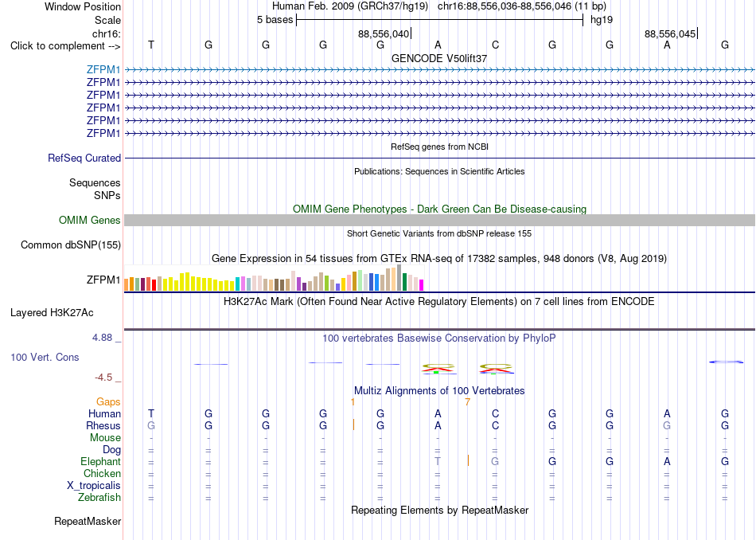Image resolution: width=756 pixels, height=540 pixels.
Task: Click the chr16: base position label
Action: 106,33
